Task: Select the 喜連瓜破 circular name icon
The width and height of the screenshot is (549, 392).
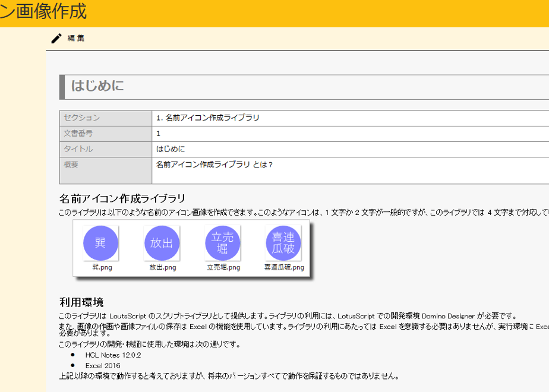Action: coord(283,243)
